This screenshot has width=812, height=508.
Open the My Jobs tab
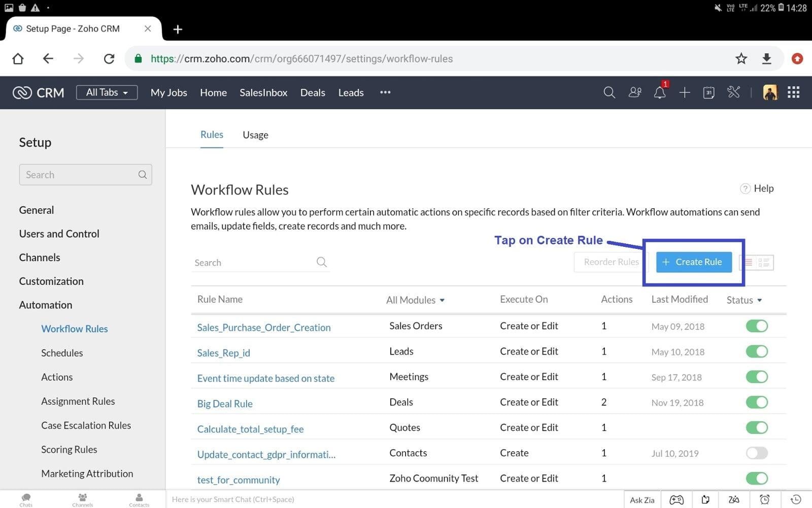click(x=168, y=92)
